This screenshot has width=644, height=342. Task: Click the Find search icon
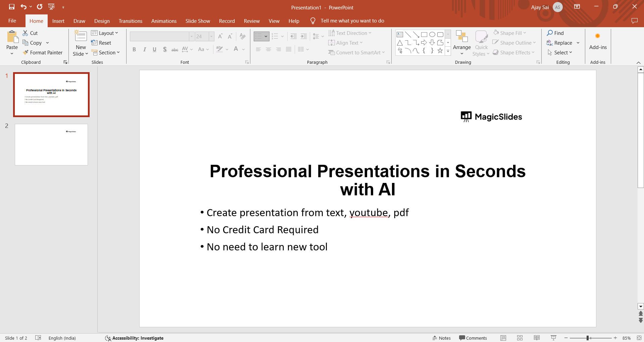(550, 33)
